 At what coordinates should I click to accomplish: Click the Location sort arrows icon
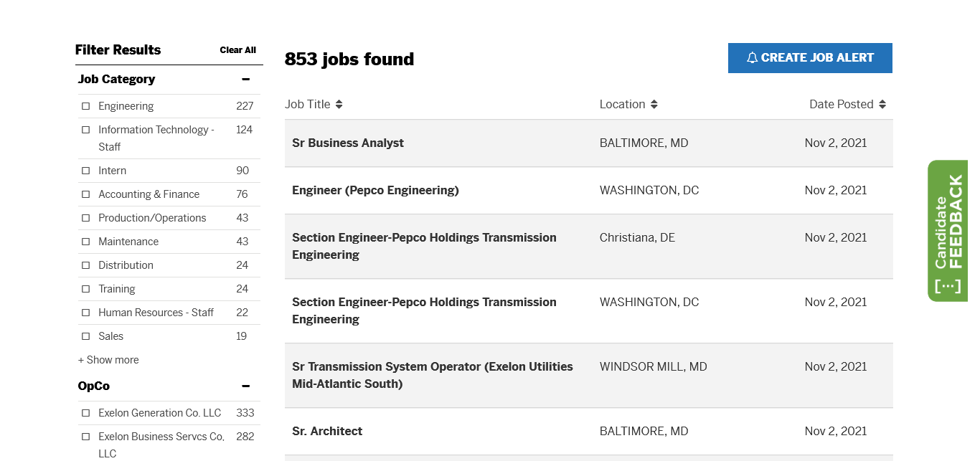[x=654, y=105]
